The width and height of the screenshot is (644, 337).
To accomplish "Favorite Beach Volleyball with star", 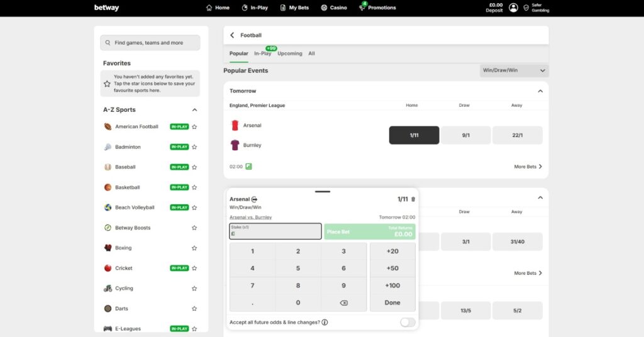I will (x=195, y=207).
